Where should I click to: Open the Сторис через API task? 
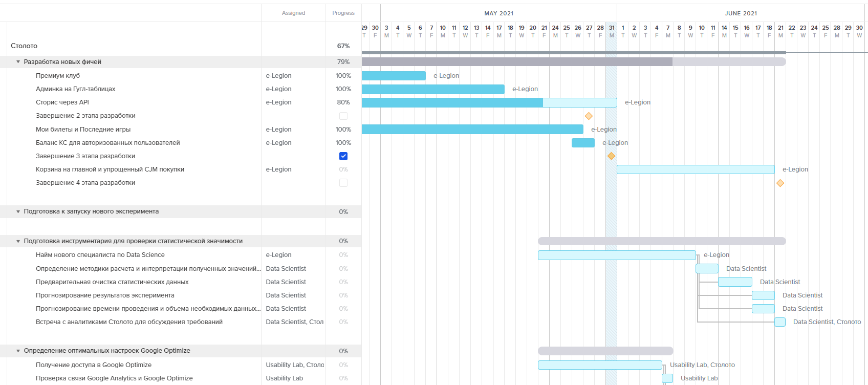pos(62,102)
